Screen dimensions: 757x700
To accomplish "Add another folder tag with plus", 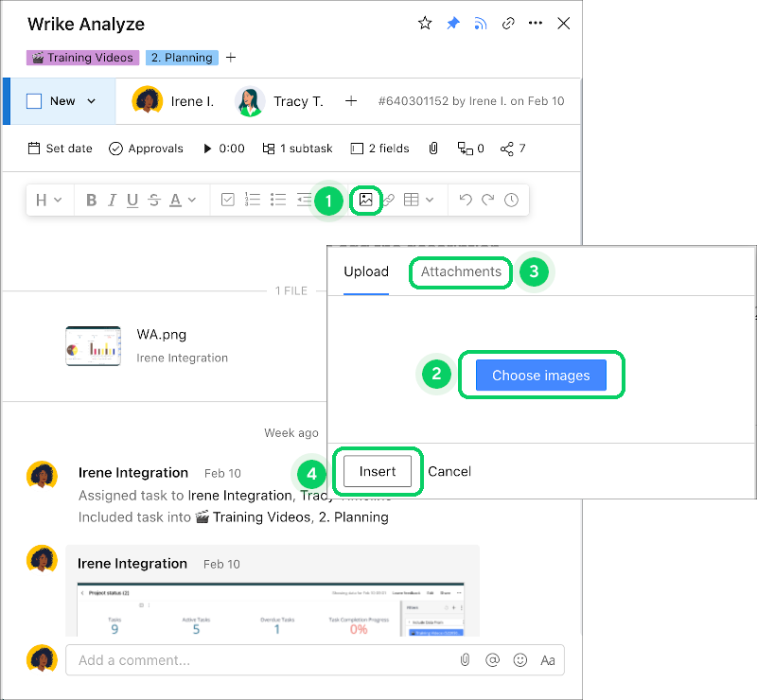I will [231, 58].
